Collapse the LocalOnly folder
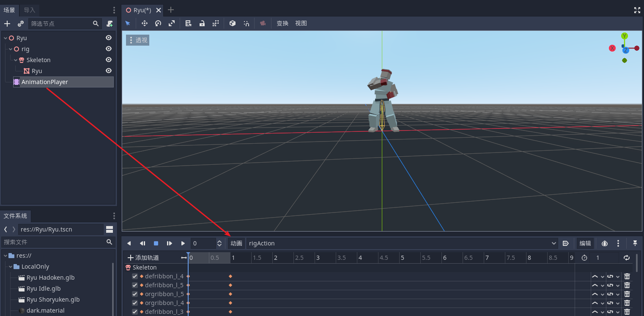644x316 pixels. [11, 267]
